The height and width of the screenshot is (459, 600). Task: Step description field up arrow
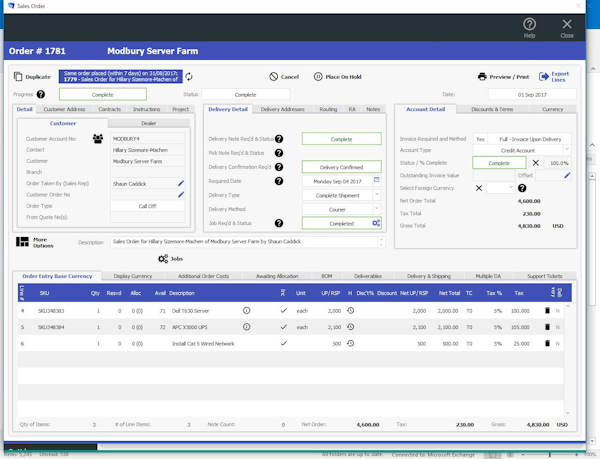point(381,239)
